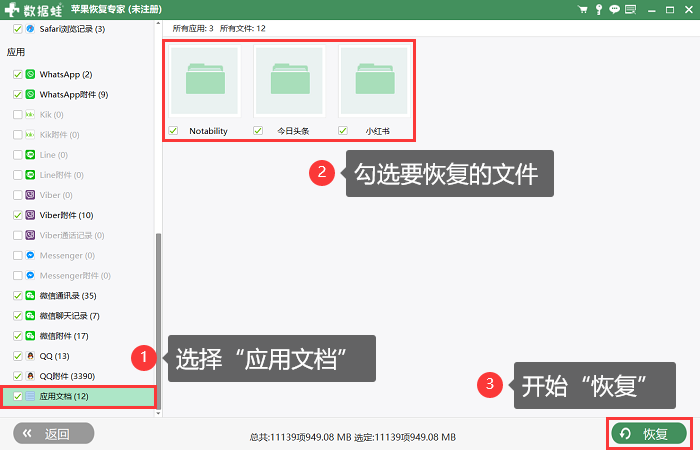This screenshot has height=450, width=700.
Task: Click the 数据蛙 logo in title bar
Action: click(34, 9)
